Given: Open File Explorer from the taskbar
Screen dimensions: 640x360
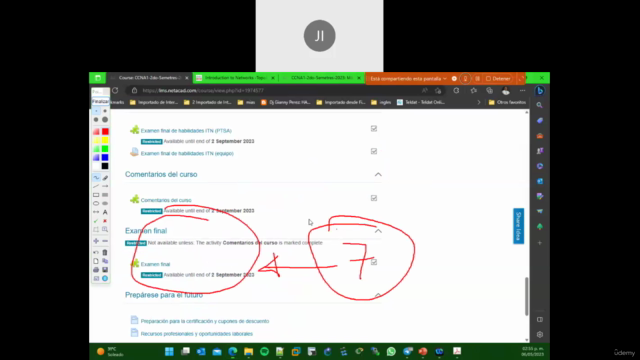Looking at the screenshot, I should click(x=249, y=351).
